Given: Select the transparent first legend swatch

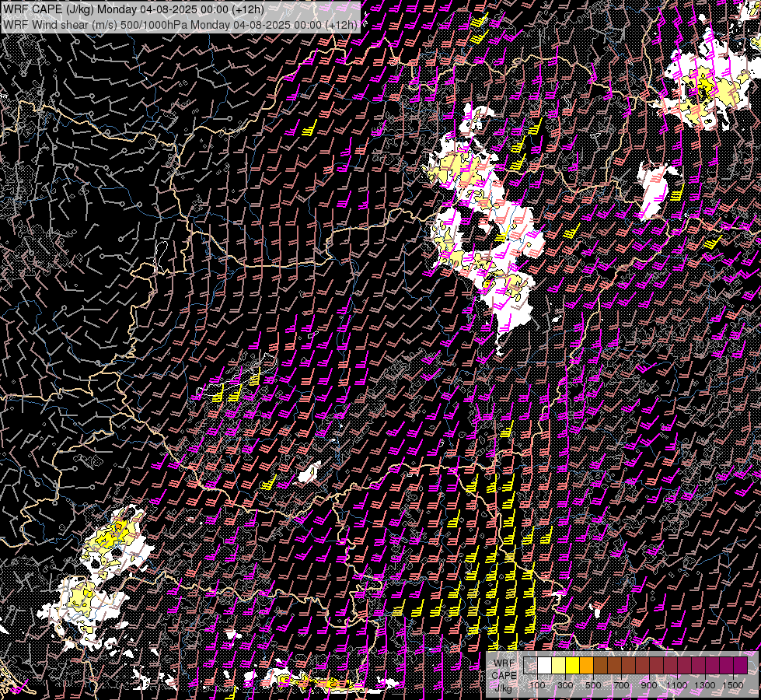Looking at the screenshot, I should pos(530,666).
